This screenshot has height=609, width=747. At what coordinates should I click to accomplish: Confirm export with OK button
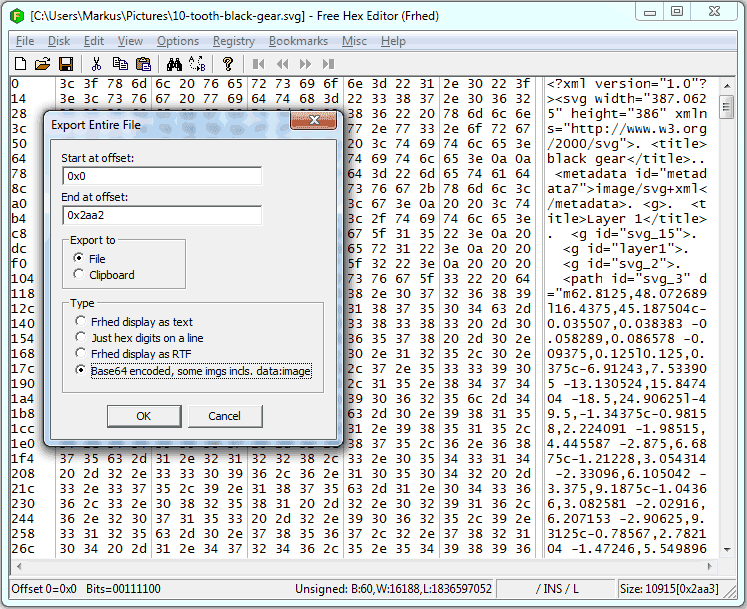click(144, 416)
